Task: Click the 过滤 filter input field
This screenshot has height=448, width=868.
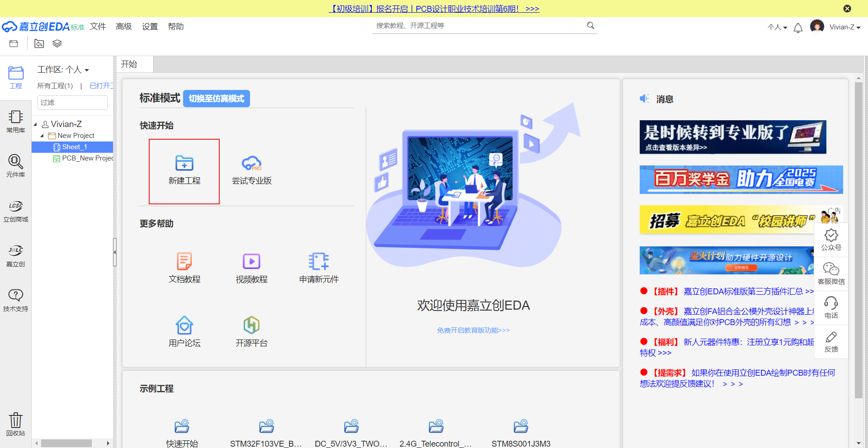Action: [72, 103]
